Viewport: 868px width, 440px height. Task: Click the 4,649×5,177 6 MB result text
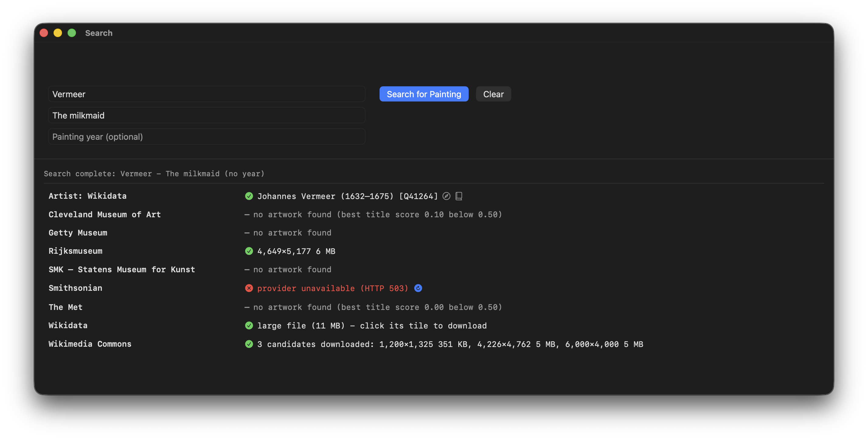(x=296, y=252)
